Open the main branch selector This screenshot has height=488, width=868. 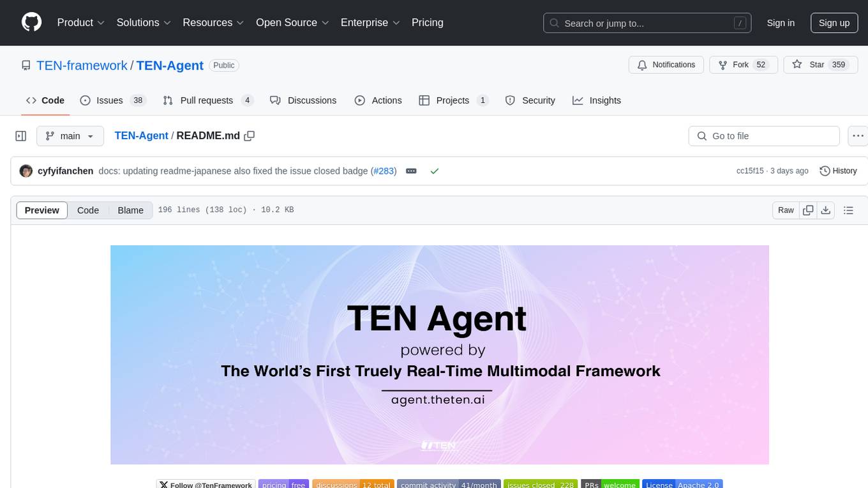[x=70, y=136]
